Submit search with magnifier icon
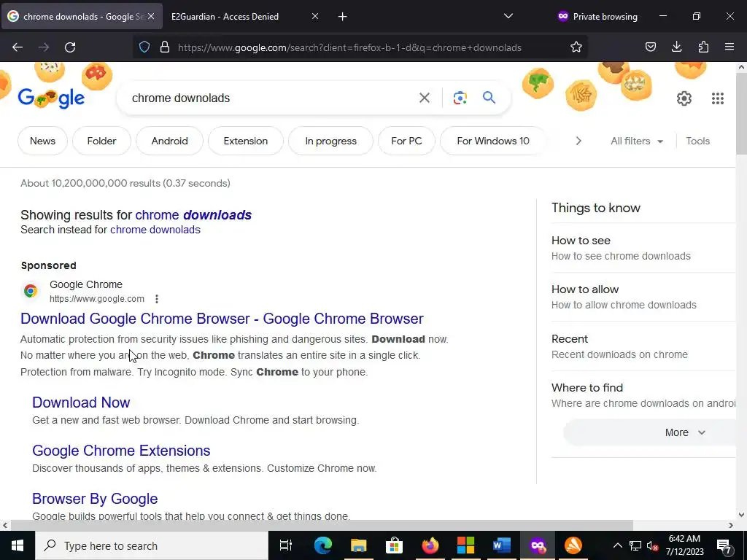The width and height of the screenshot is (747, 560). click(489, 98)
